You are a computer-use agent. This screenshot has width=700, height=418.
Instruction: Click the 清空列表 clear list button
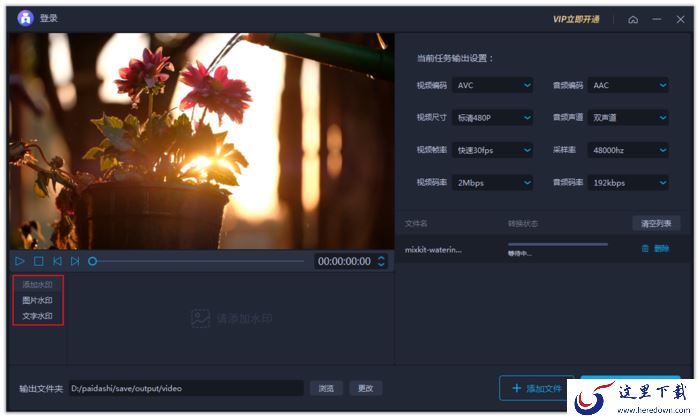pyautogui.click(x=656, y=223)
